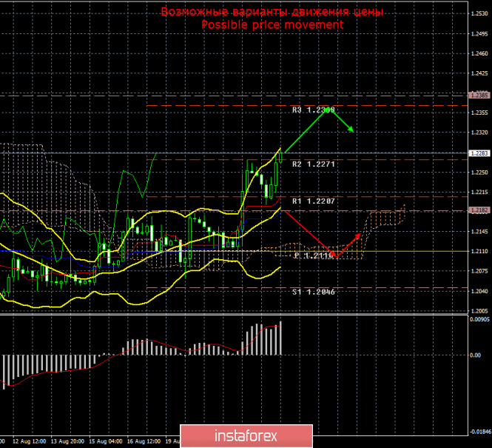Click the 1.2005 price axis value
Image resolution: width=492 pixels, height=448 pixels.
479,311
